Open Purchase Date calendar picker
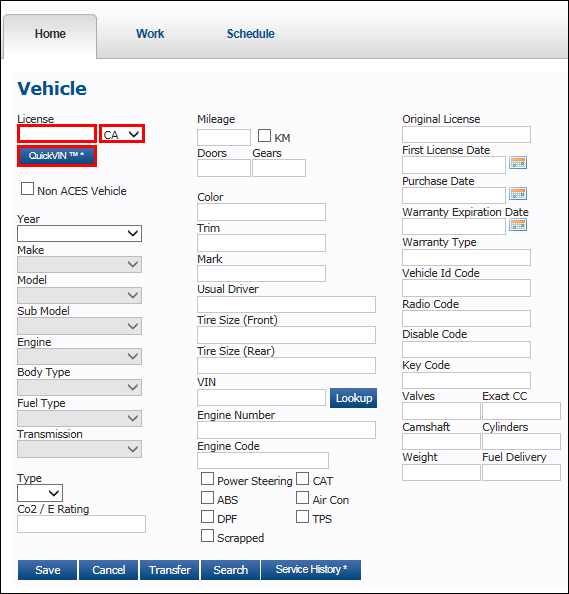The image size is (569, 594). (x=518, y=194)
